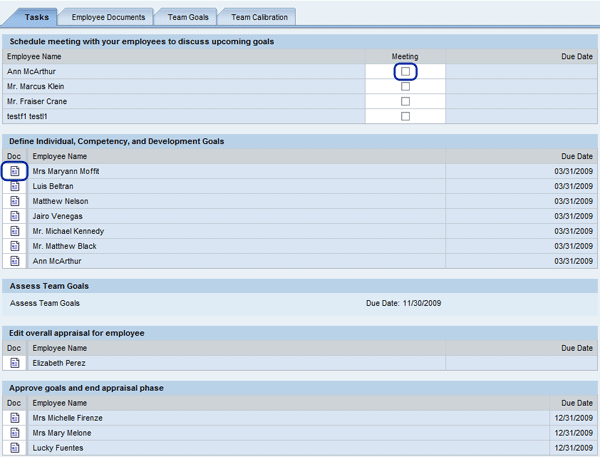Image resolution: width=600 pixels, height=457 pixels.
Task: Select the Tasks tab
Action: click(x=36, y=17)
